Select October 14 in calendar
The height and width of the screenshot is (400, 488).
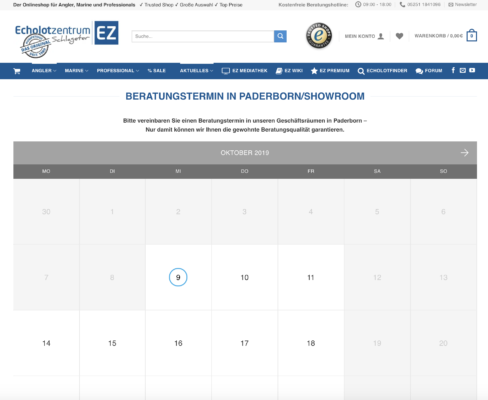coord(46,343)
